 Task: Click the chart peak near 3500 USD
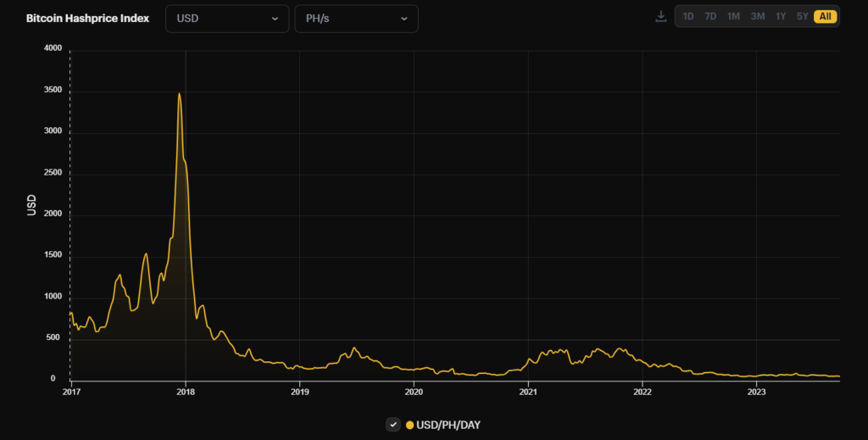179,94
